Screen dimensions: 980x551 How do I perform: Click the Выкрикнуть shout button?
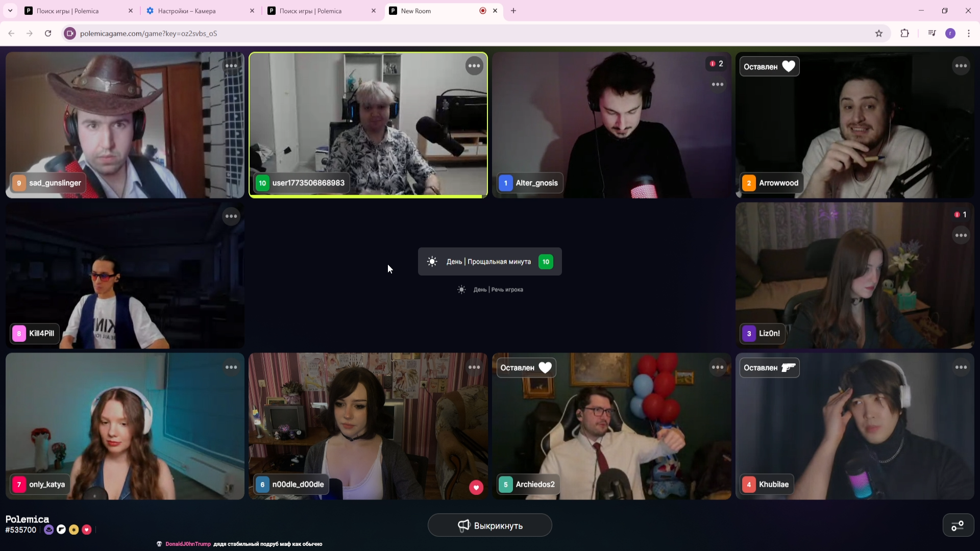(489, 525)
